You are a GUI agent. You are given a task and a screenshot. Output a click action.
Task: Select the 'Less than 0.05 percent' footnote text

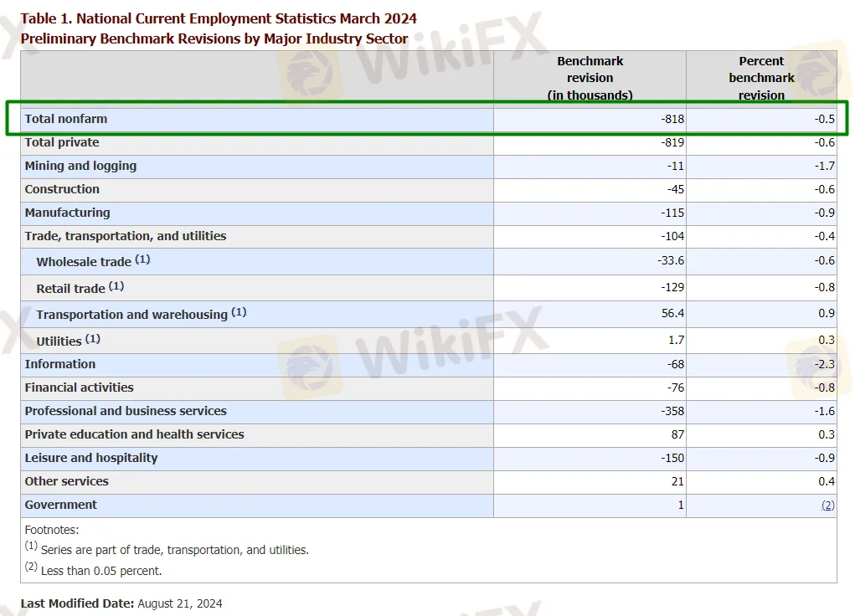[x=101, y=571]
